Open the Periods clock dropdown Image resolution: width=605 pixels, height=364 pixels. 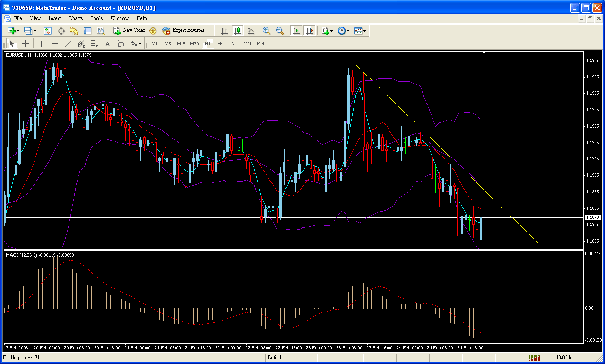click(x=344, y=30)
